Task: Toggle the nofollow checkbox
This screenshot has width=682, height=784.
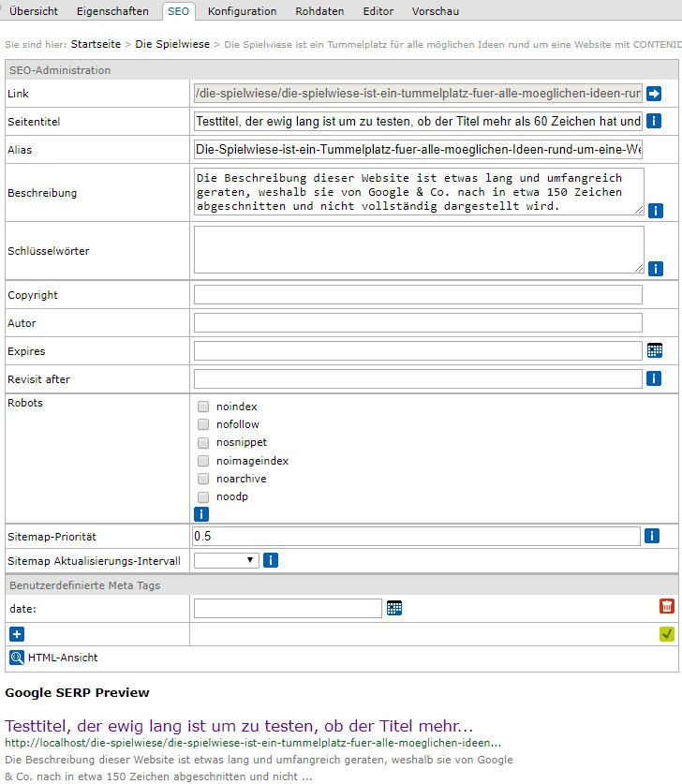Action: [x=203, y=425]
